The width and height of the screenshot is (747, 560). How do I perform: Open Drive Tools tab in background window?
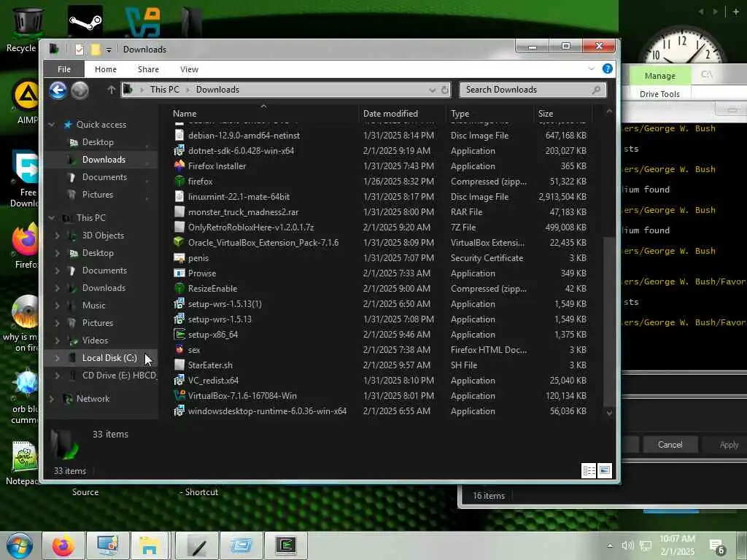click(659, 94)
